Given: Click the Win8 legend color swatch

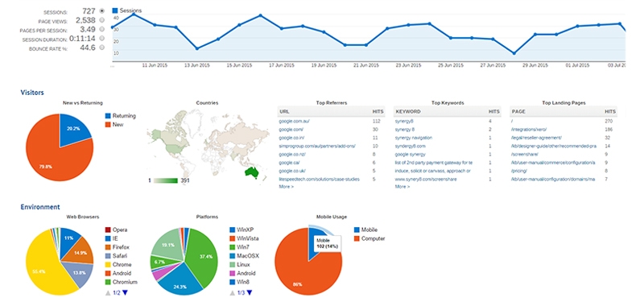Looking at the screenshot, I should tap(233, 282).
